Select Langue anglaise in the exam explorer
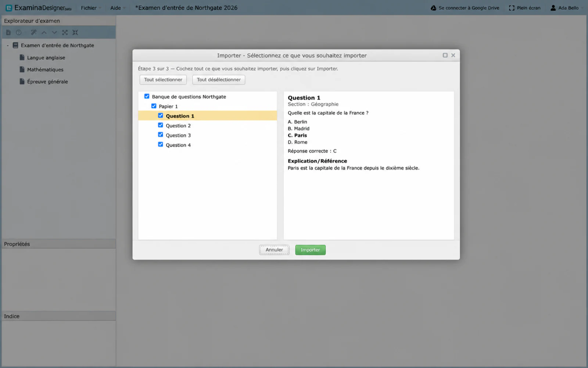 pos(46,58)
